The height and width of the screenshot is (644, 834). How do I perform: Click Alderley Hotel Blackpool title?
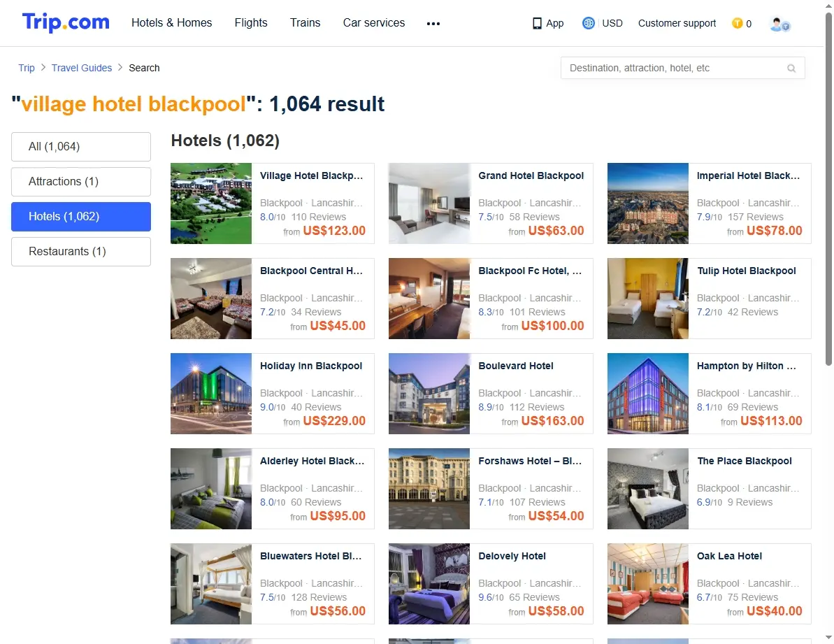click(x=312, y=461)
